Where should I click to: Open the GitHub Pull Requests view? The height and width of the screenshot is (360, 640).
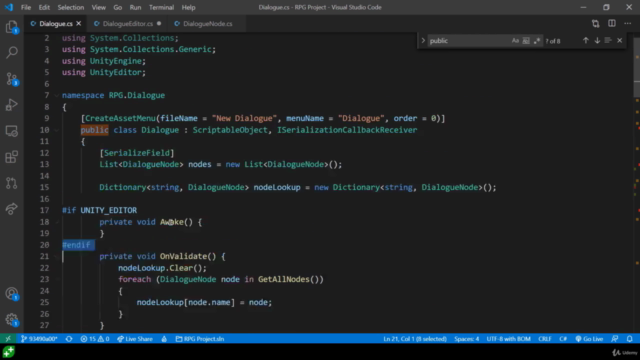coord(11,183)
